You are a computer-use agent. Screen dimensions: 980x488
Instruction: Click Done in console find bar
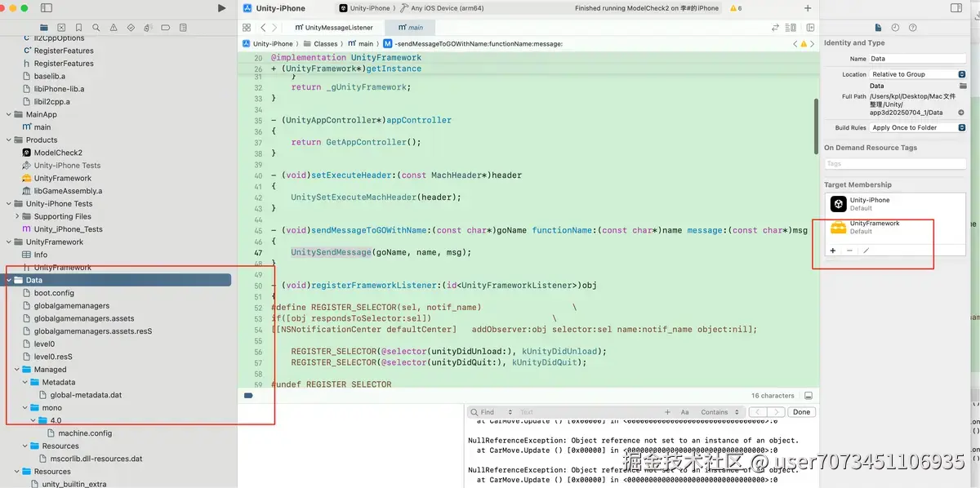(x=802, y=412)
